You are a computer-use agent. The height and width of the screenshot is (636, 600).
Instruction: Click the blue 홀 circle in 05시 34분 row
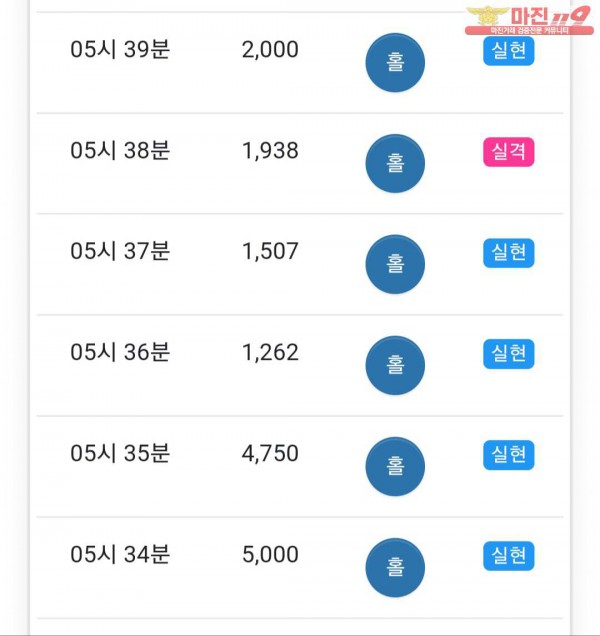[395, 568]
